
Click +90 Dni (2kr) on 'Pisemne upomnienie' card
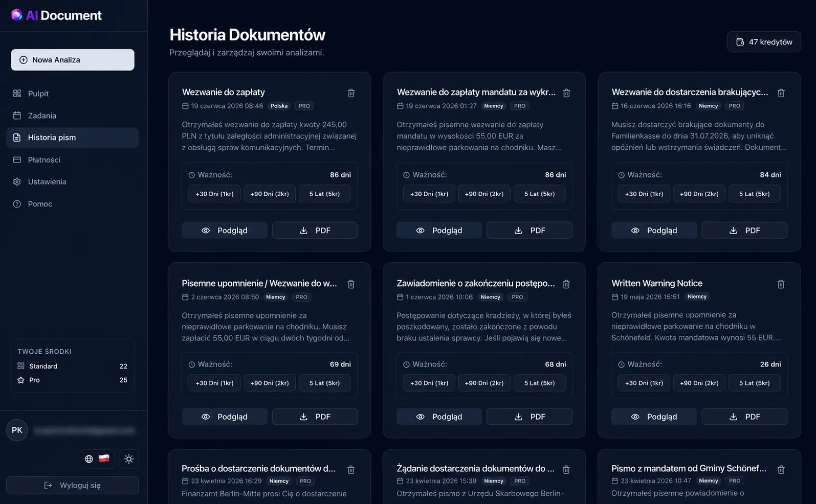(270, 383)
